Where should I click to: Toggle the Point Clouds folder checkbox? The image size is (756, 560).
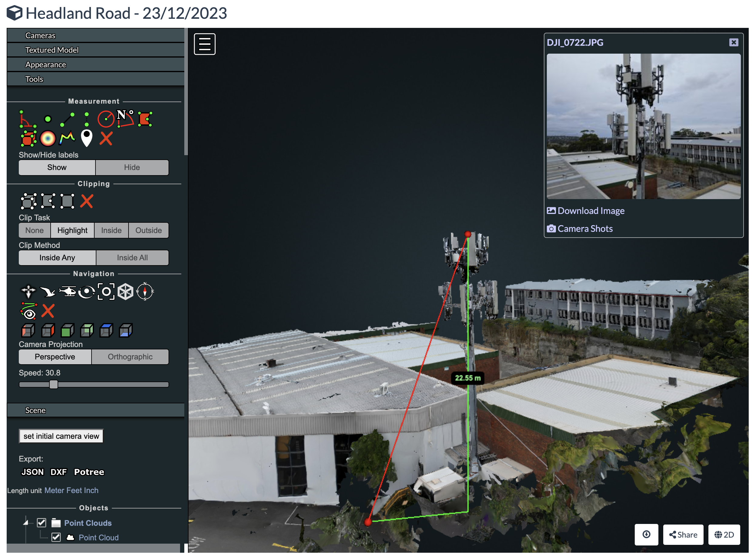pyautogui.click(x=42, y=523)
